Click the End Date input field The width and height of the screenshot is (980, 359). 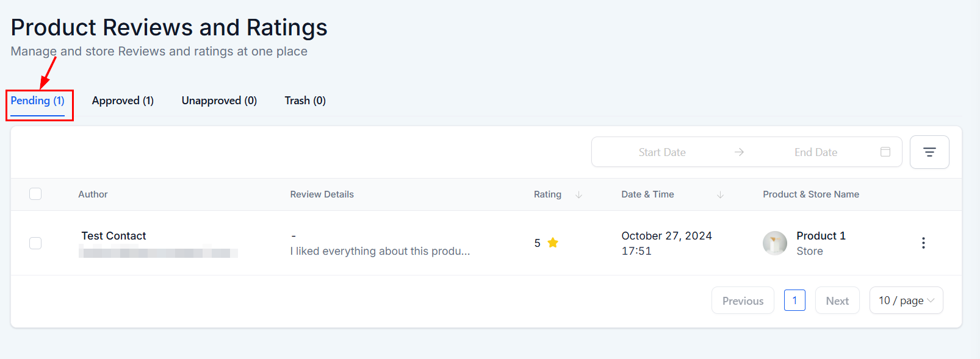point(816,152)
